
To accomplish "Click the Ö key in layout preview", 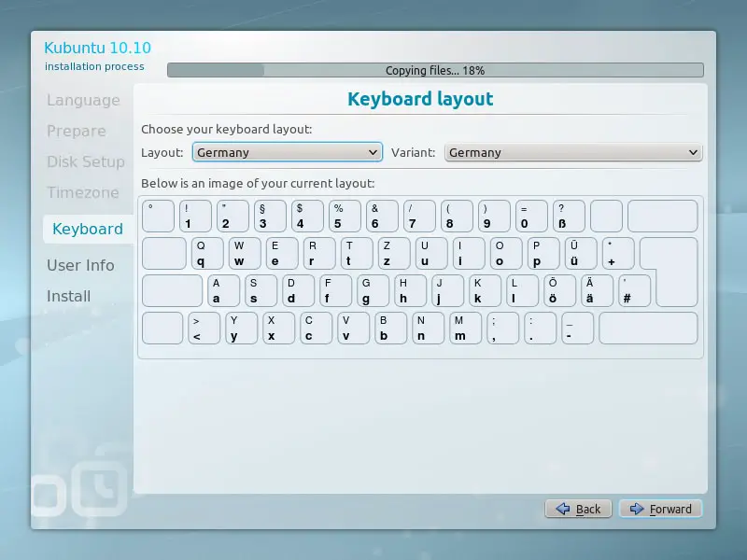I will coord(559,290).
